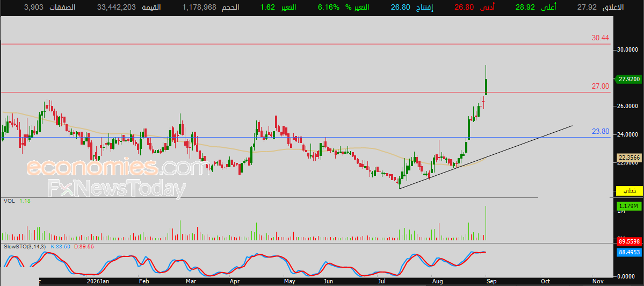Click the volume figure 1,178,968
644x286 pixels.
point(199,7)
